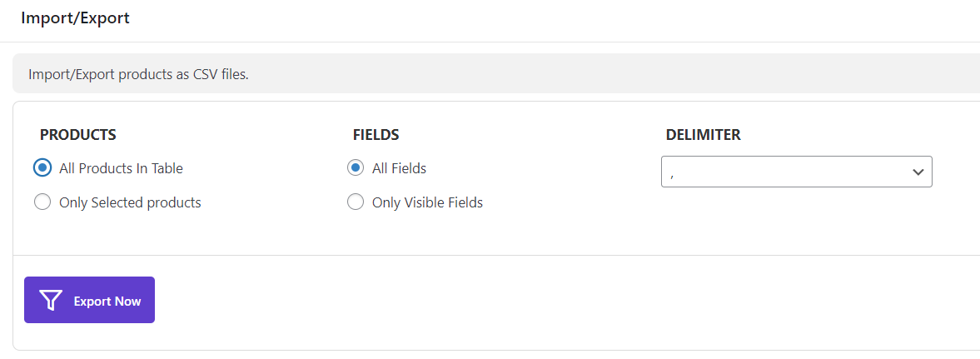Image resolution: width=980 pixels, height=359 pixels.
Task: Enable the All Fields radio option
Action: click(356, 168)
